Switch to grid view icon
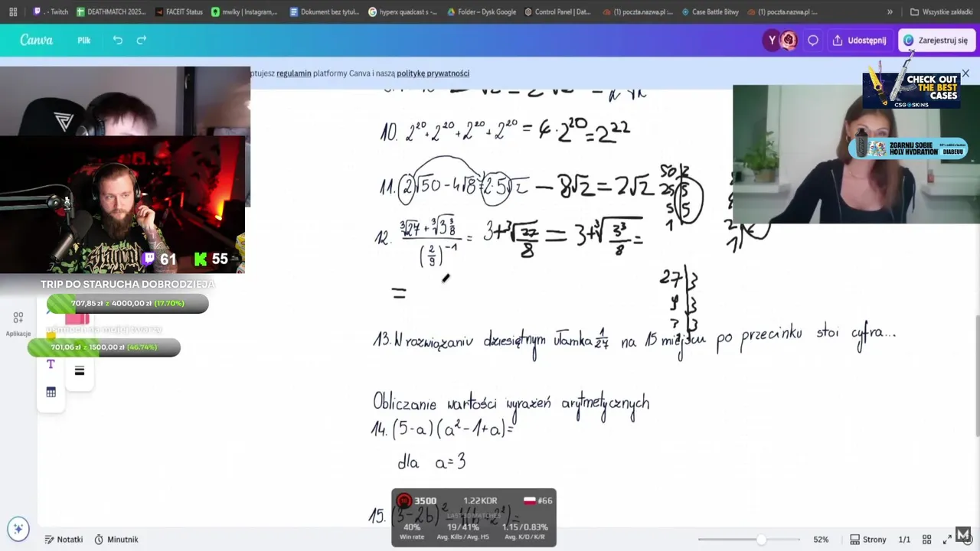This screenshot has width=980, height=551. [x=926, y=540]
